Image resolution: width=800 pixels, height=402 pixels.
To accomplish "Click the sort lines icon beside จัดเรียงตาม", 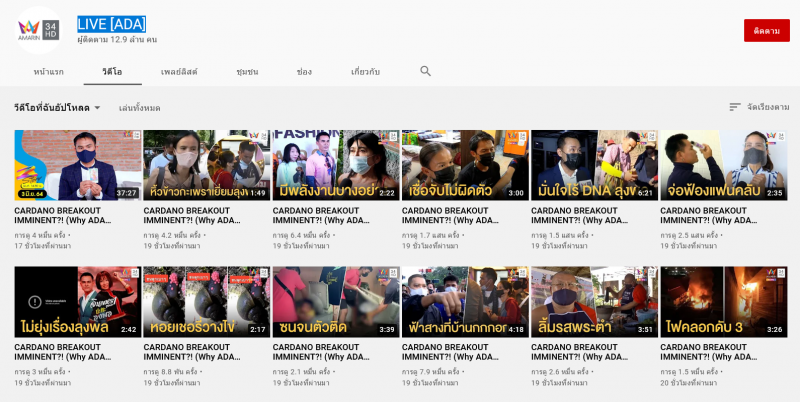I will [x=735, y=107].
